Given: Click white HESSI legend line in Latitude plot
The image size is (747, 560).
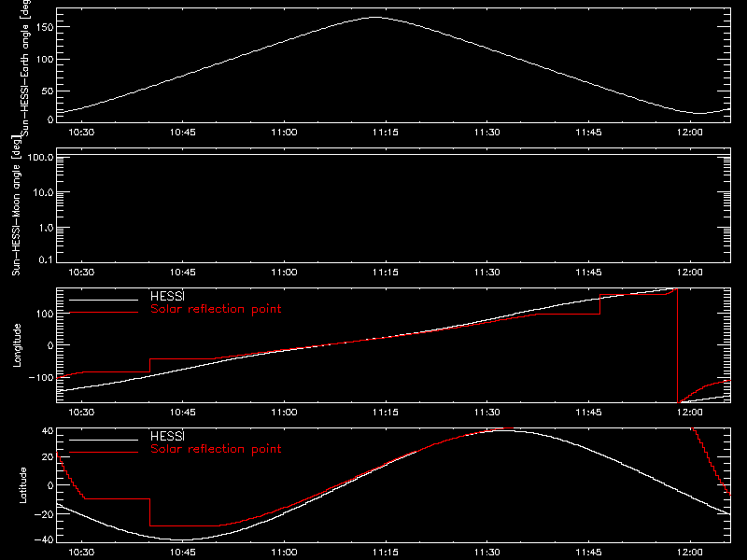Looking at the screenshot, I should pos(104,440).
